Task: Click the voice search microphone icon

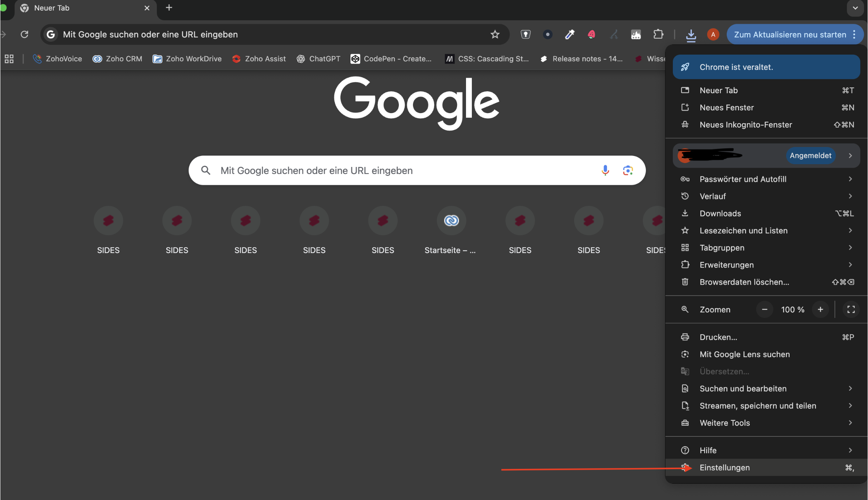Action: 605,170
